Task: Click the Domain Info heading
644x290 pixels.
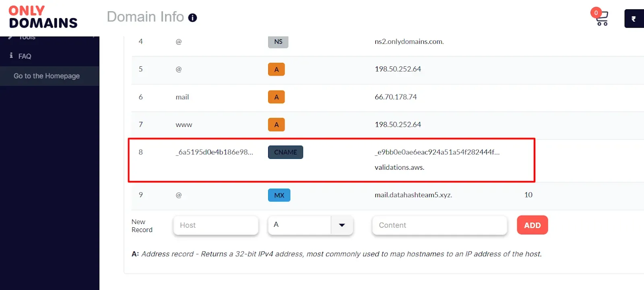Action: coord(145,17)
